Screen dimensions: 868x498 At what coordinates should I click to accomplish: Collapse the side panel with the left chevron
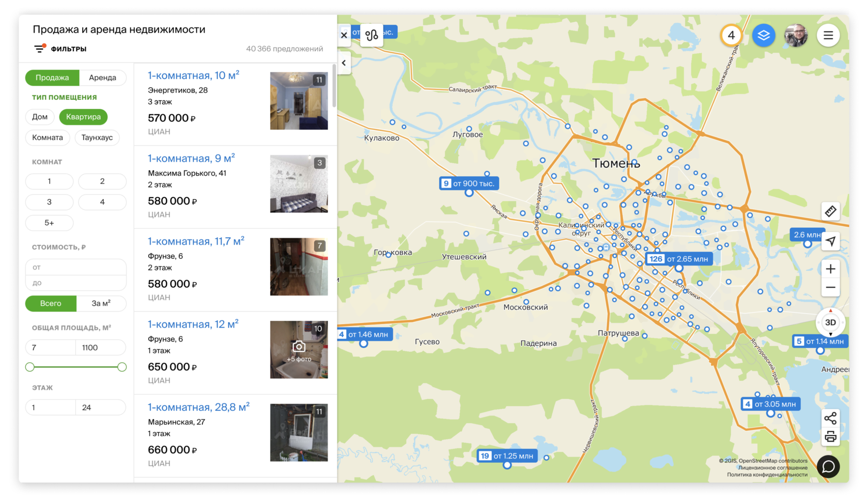344,63
